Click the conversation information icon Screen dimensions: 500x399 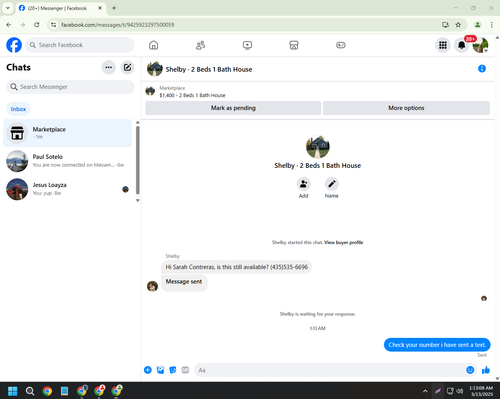tap(482, 69)
